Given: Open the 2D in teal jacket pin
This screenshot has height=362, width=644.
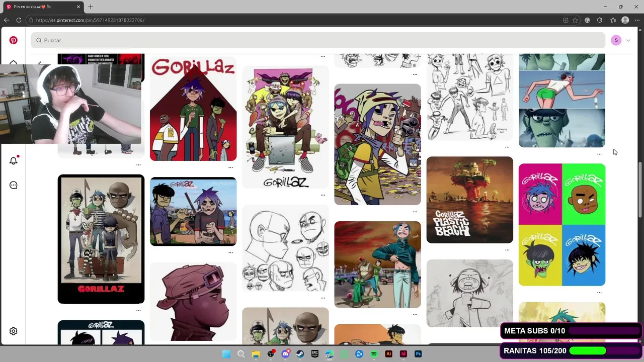Looking at the screenshot, I should [x=377, y=264].
